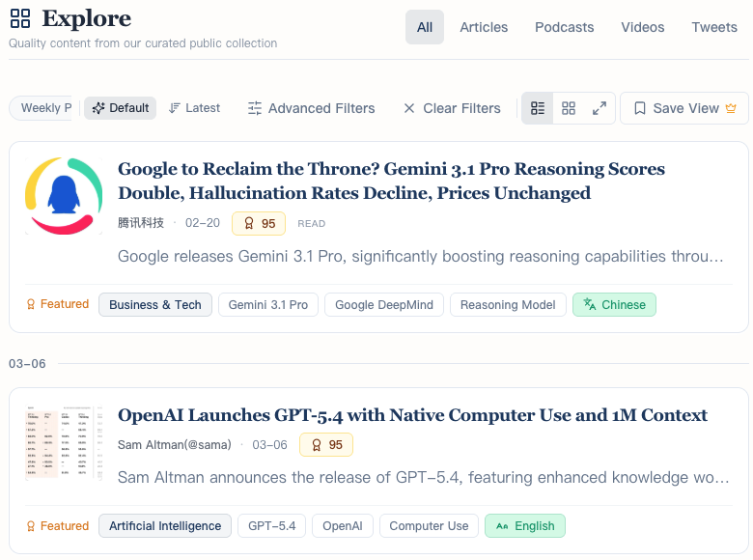The width and height of the screenshot is (753, 560).
Task: Click the Explore page heading
Action: point(87,18)
